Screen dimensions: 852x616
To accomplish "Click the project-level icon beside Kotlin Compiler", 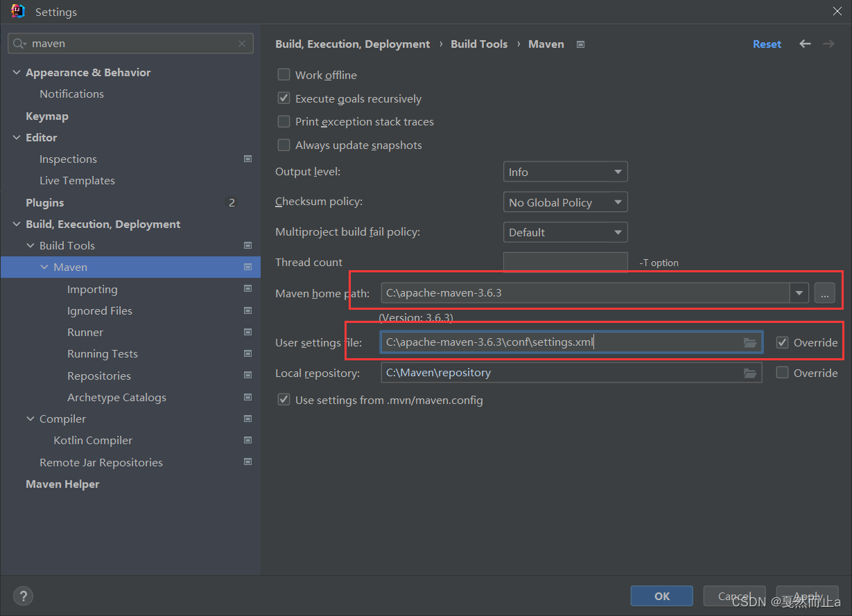I will 247,440.
